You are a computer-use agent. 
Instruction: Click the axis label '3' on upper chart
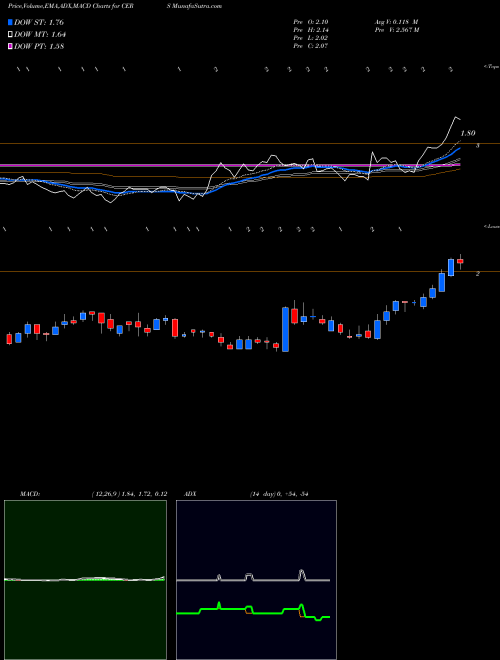(478, 146)
